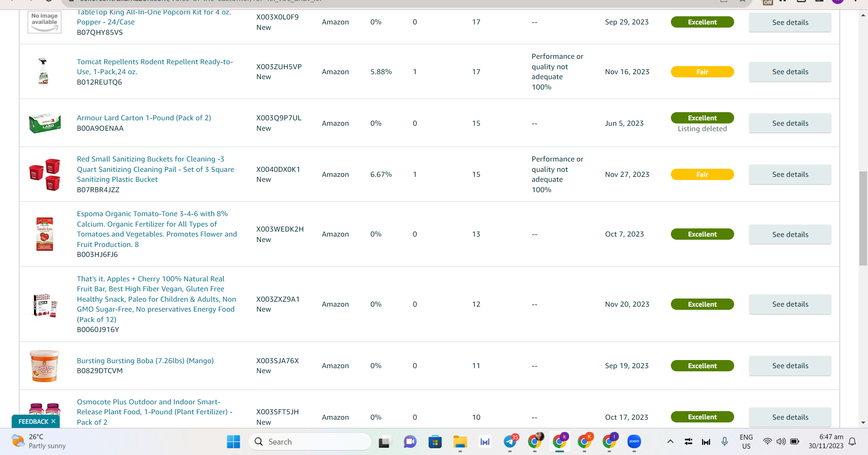Screen dimensions: 868x455
Task: Click the taskbar Search box
Action: click(x=310, y=441)
